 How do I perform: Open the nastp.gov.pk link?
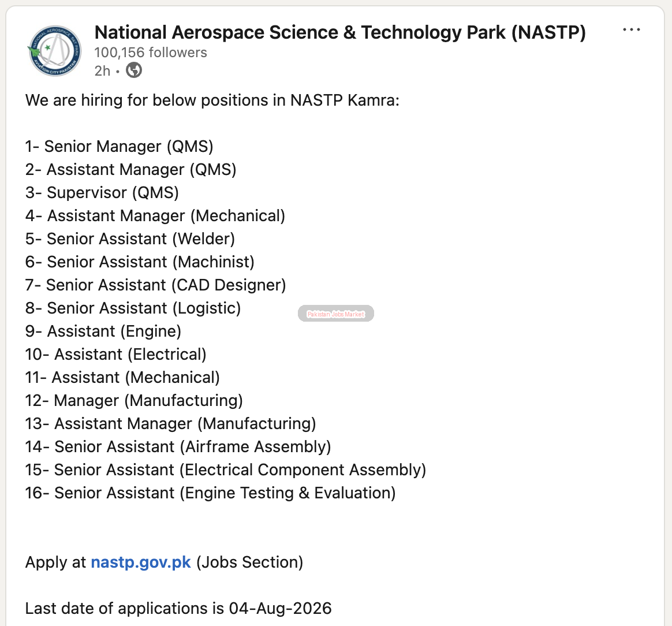(x=140, y=562)
